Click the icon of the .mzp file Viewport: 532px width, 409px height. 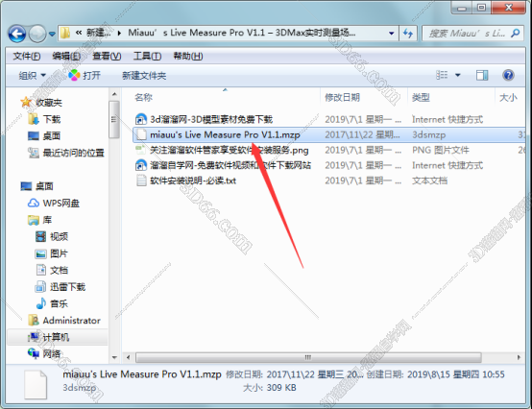tap(141, 134)
